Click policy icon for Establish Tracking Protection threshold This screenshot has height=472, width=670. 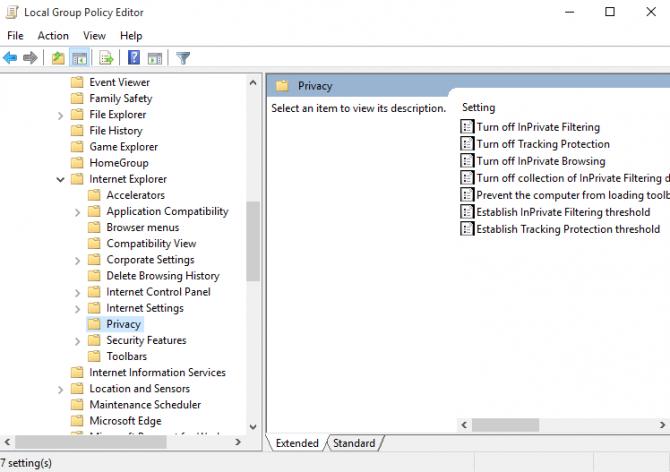pyautogui.click(x=467, y=229)
